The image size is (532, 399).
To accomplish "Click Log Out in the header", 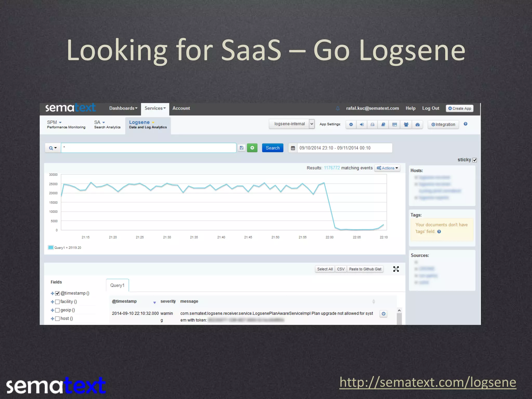I will coord(430,108).
